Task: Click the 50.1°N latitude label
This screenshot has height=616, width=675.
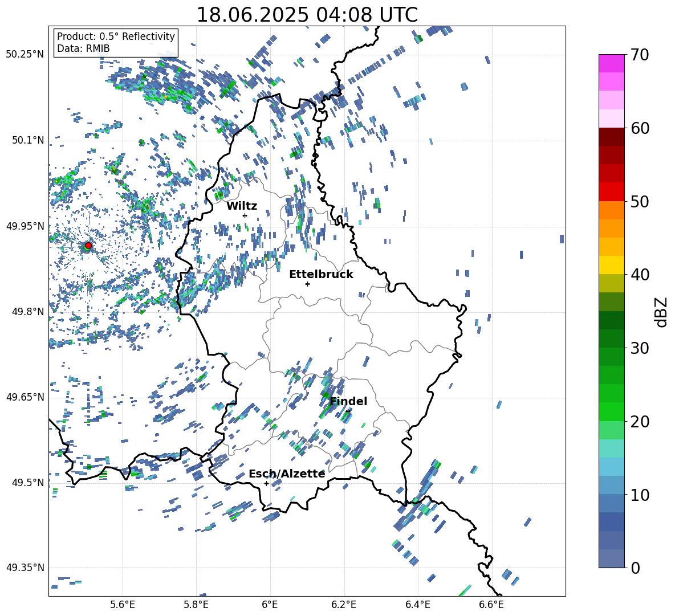Action: coord(27,140)
